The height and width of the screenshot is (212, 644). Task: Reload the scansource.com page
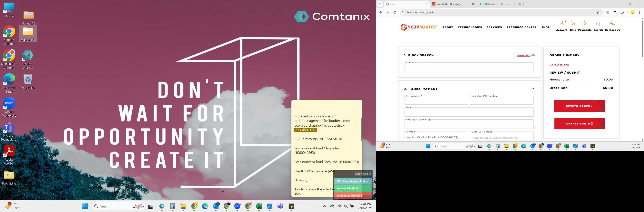pyautogui.click(x=395, y=12)
